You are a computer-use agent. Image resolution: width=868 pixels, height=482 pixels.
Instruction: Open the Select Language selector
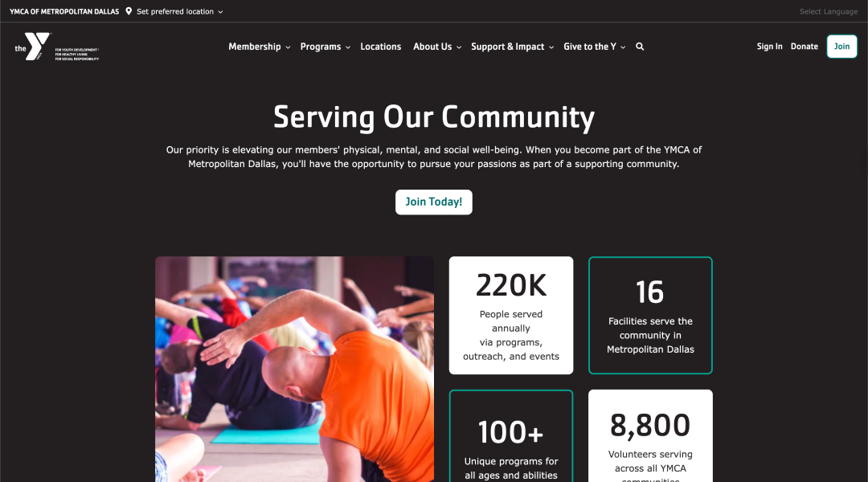click(x=828, y=11)
